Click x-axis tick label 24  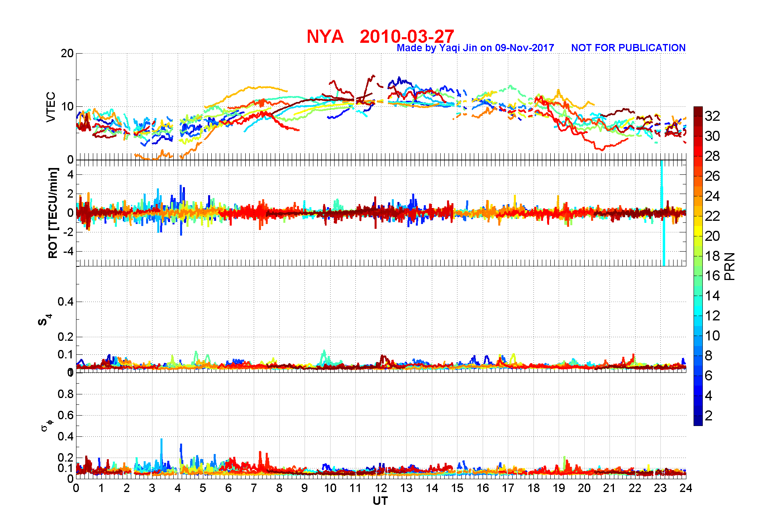pos(686,488)
